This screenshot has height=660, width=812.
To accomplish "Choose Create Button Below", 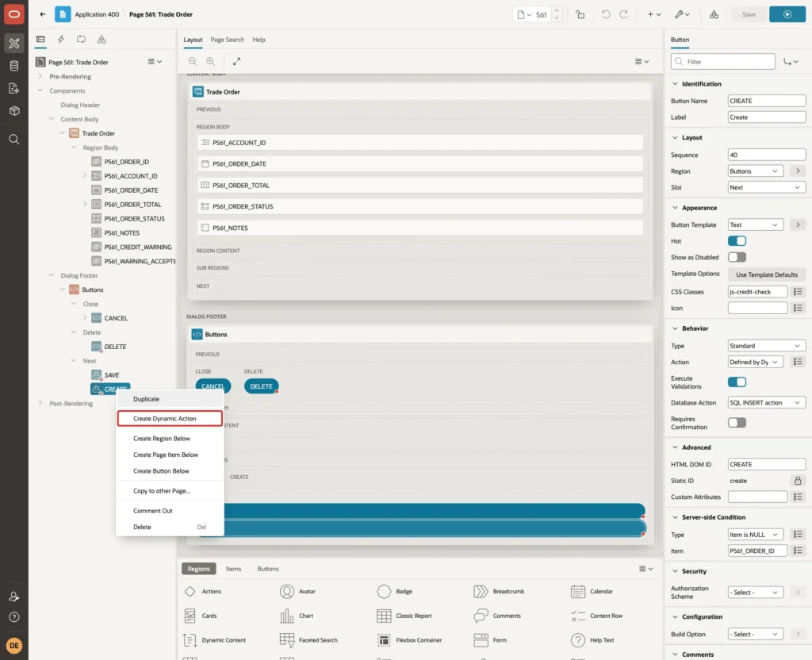I will tap(170, 471).
